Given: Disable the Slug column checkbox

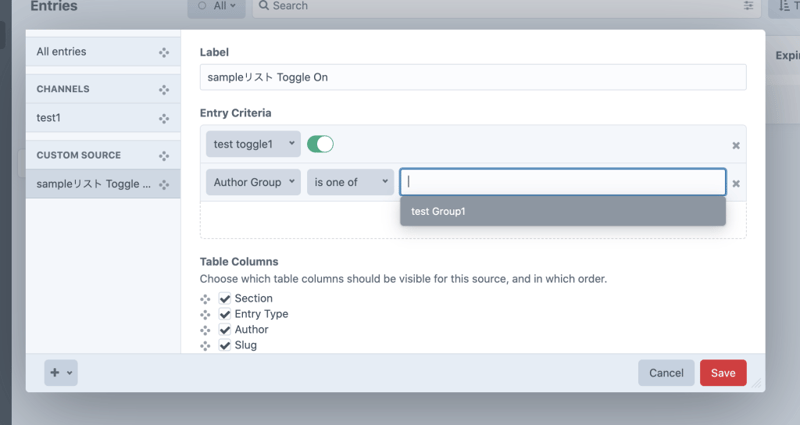Looking at the screenshot, I should 225,345.
